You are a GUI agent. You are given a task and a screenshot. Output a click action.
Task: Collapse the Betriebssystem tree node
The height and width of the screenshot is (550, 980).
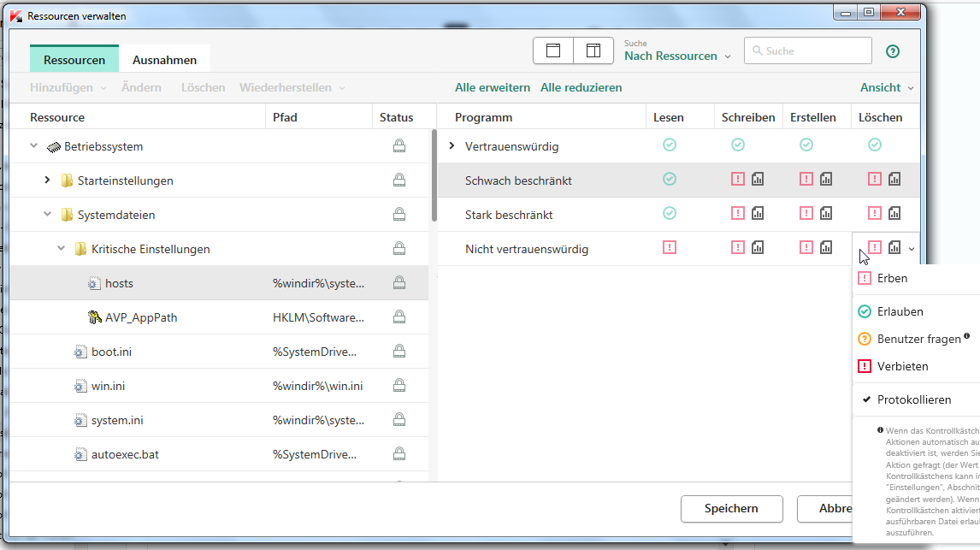point(34,146)
